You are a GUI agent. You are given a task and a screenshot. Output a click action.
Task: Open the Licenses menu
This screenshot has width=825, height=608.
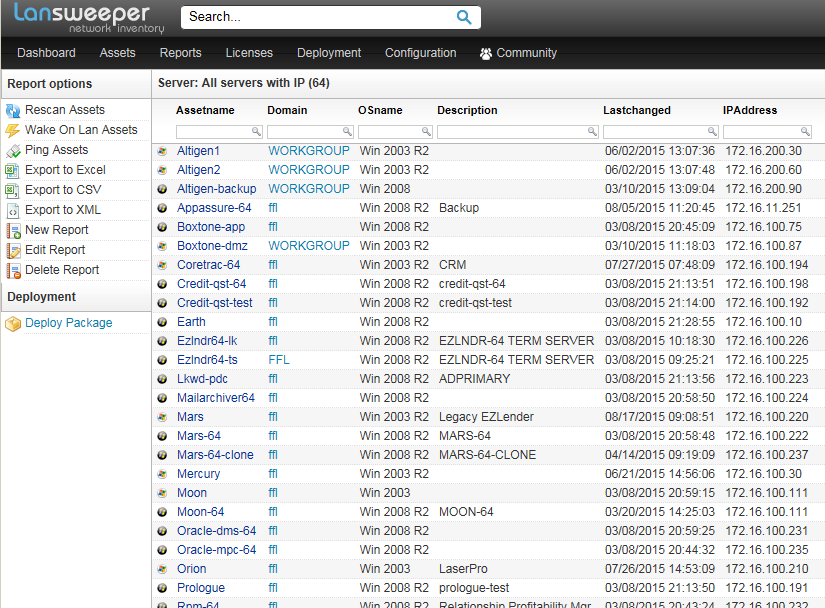(249, 53)
